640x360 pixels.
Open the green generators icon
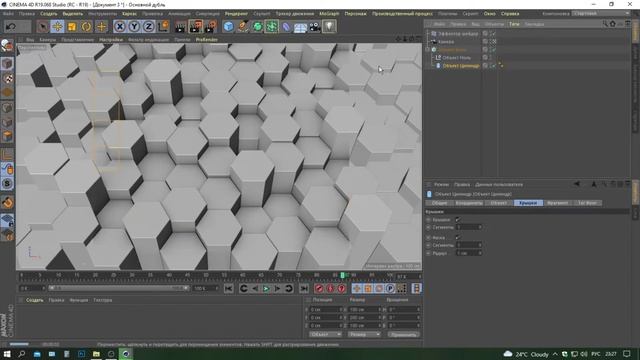pyautogui.click(x=258, y=27)
